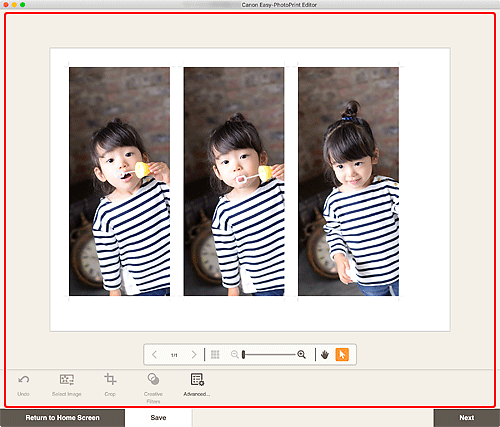Open Creative Filters

click(x=153, y=379)
